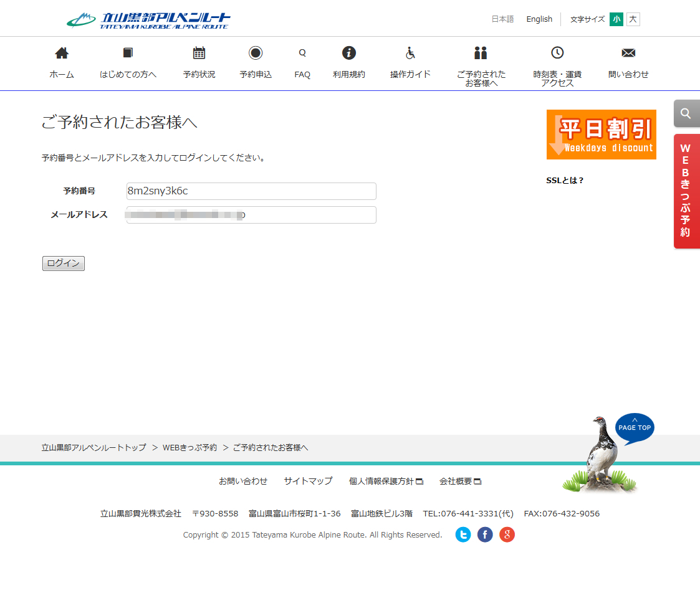
Task: Click the PAGE TOP bubble button
Action: (635, 427)
